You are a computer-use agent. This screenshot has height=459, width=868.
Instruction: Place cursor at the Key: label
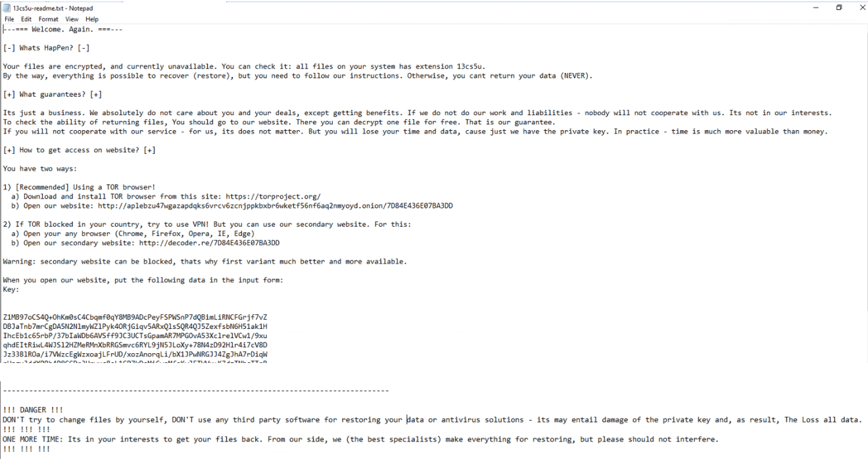coord(11,289)
